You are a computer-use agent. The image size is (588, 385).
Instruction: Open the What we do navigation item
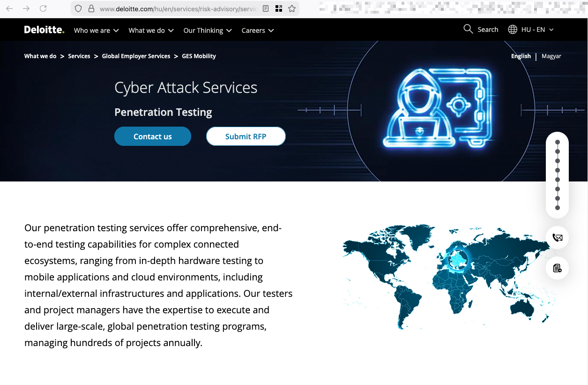pos(147,30)
